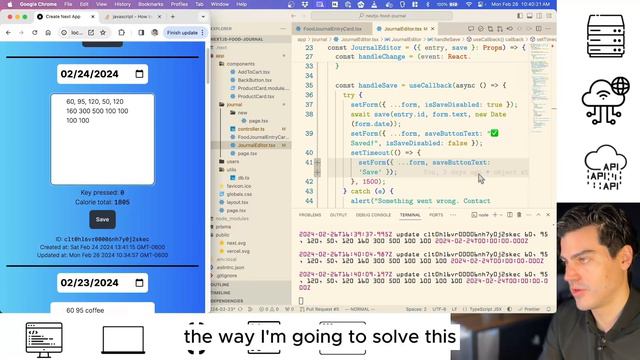This screenshot has width=640, height=360.
Task: Add a new terminal with plus icon
Action: click(x=495, y=215)
